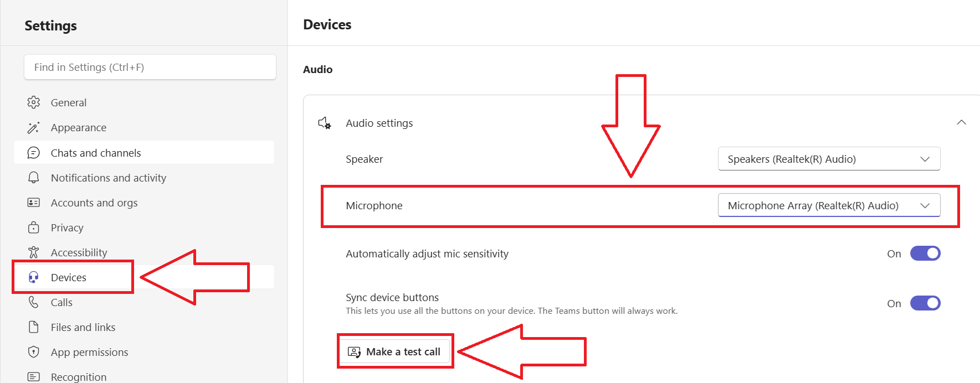Click the General gear icon
The width and height of the screenshot is (980, 383).
point(34,102)
